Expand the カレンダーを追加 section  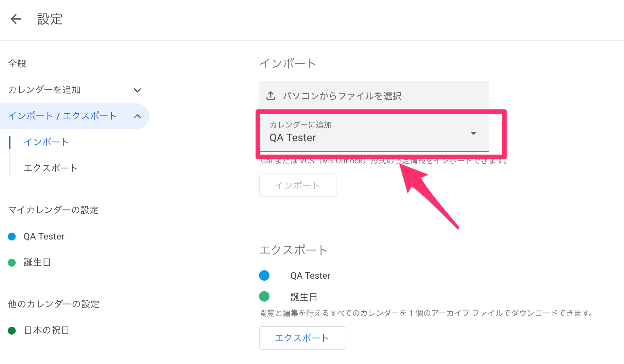click(x=137, y=90)
